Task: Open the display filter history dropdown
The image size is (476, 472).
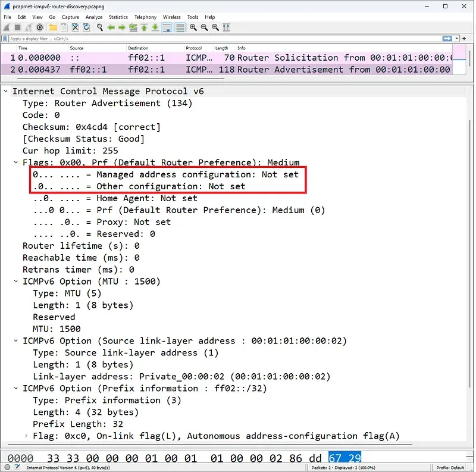Action: [457, 39]
